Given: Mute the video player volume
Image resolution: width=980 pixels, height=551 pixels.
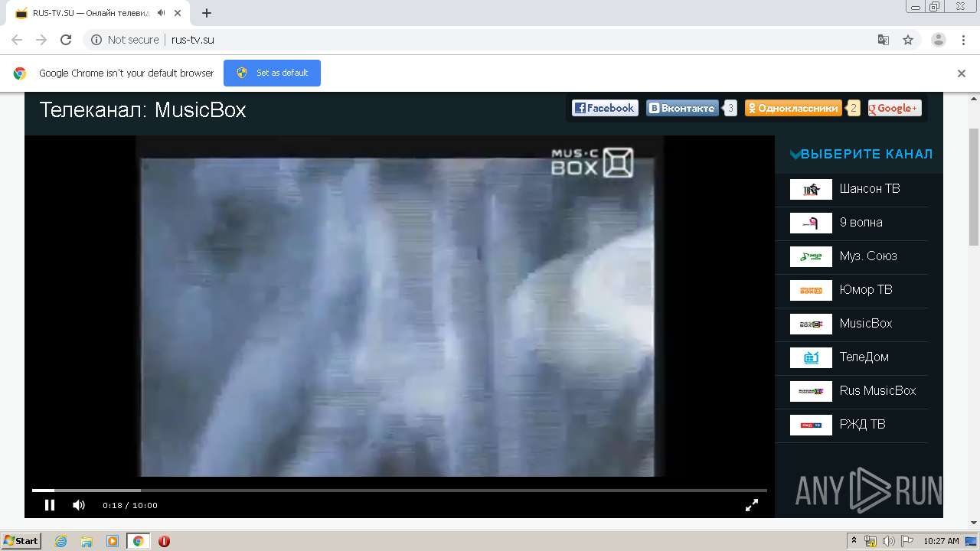Looking at the screenshot, I should (x=79, y=505).
